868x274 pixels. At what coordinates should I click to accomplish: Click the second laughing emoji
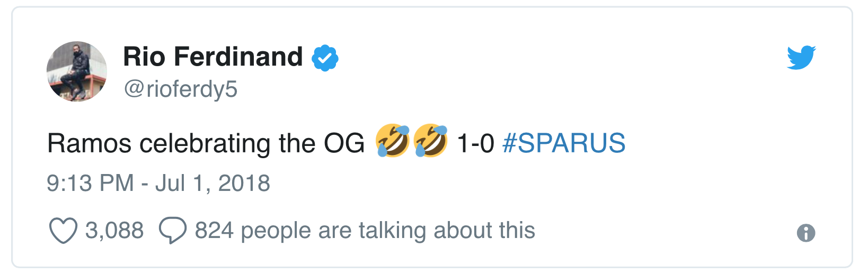(x=431, y=141)
